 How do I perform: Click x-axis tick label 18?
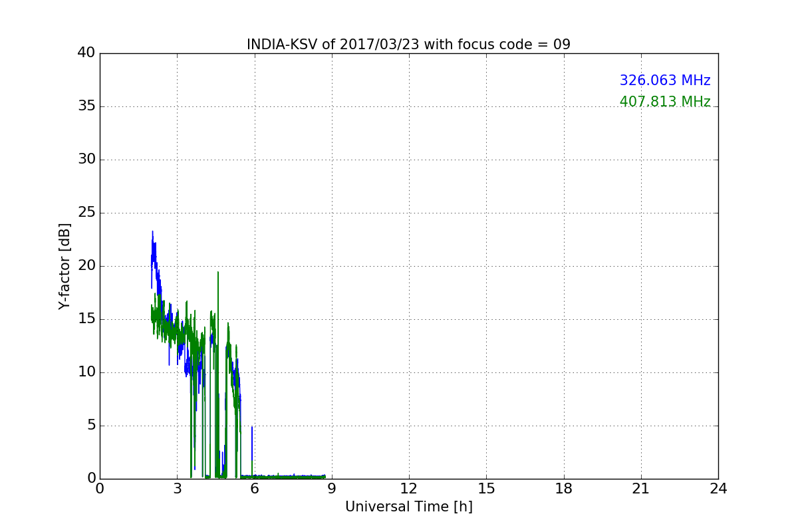pos(564,489)
